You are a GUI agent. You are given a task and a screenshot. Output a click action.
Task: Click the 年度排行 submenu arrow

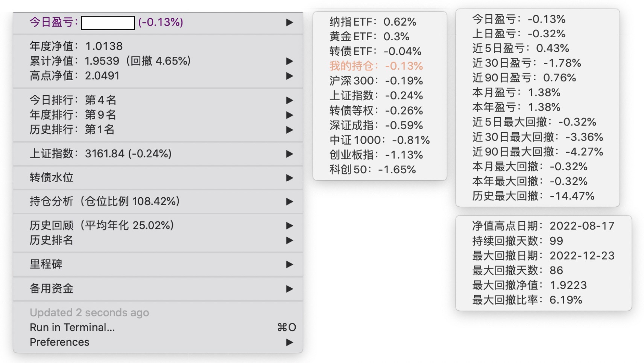pos(289,115)
